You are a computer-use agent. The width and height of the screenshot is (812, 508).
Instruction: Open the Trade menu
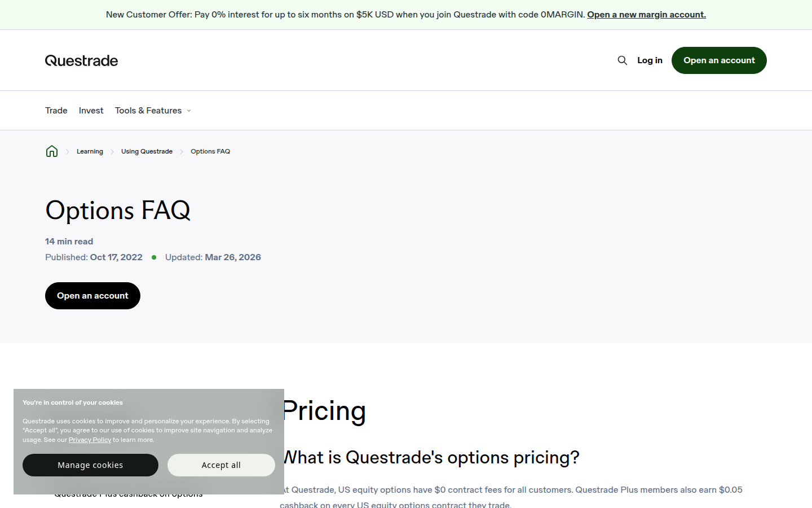[56, 111]
